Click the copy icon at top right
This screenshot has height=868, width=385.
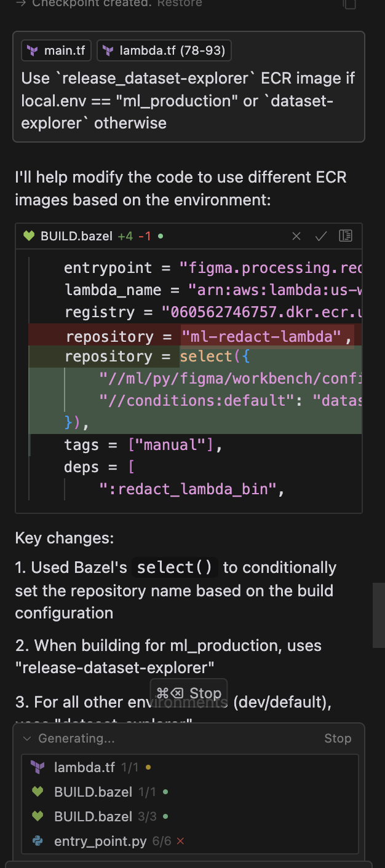click(349, 4)
